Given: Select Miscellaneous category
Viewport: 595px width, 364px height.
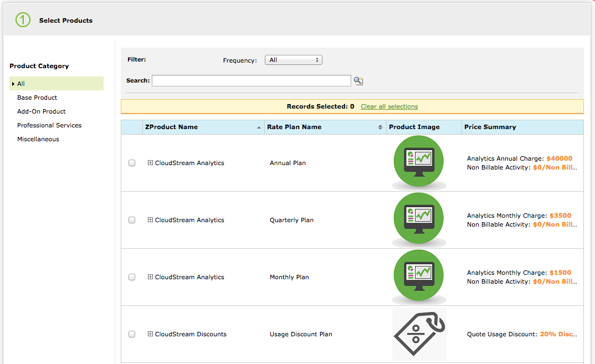Looking at the screenshot, I should tap(38, 139).
